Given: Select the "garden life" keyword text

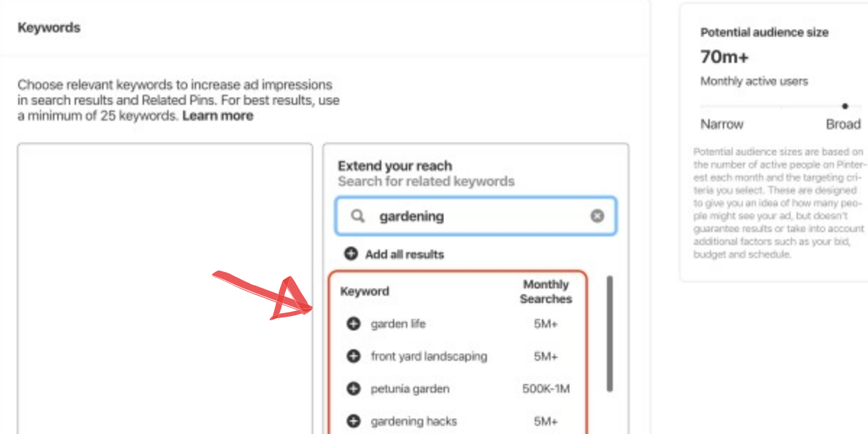Looking at the screenshot, I should click(398, 324).
